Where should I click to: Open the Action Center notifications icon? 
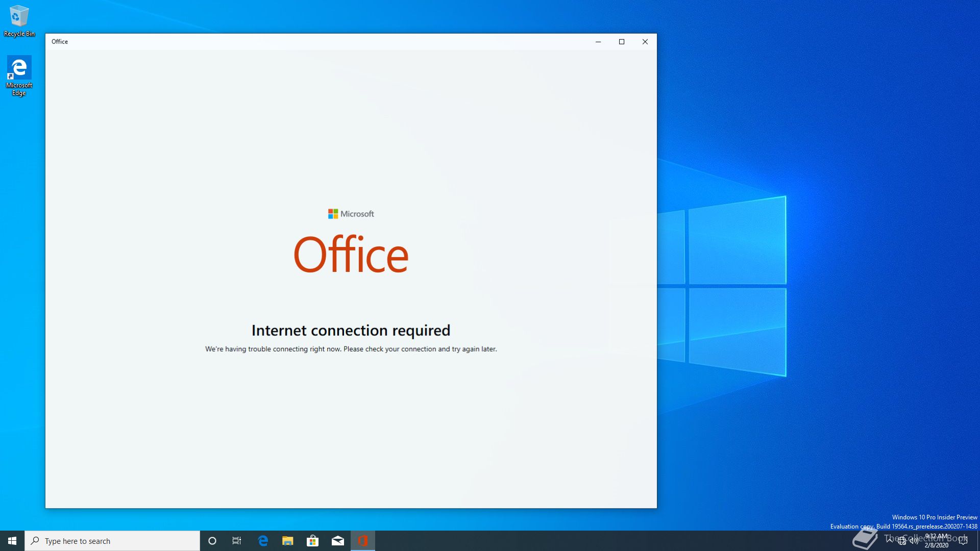point(963,541)
